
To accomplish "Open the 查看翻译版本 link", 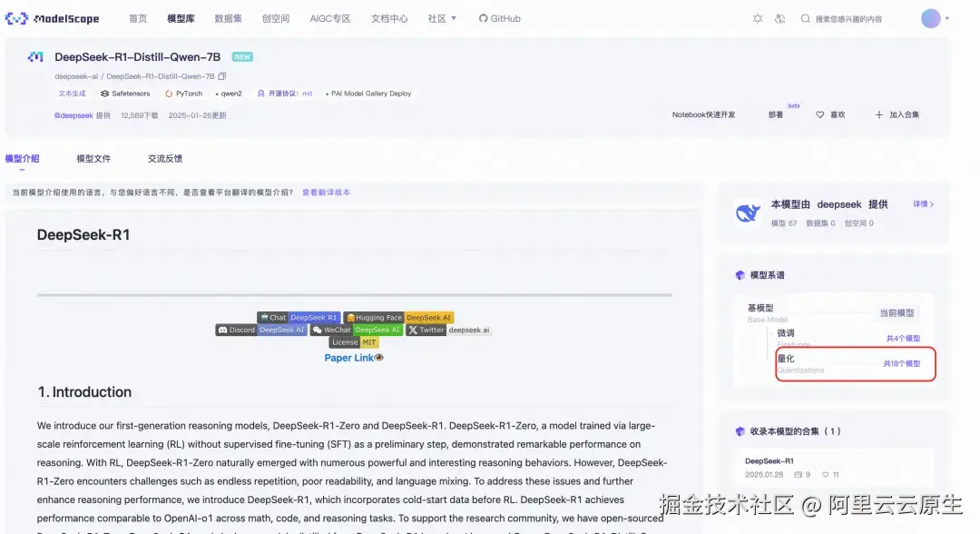I will [326, 192].
